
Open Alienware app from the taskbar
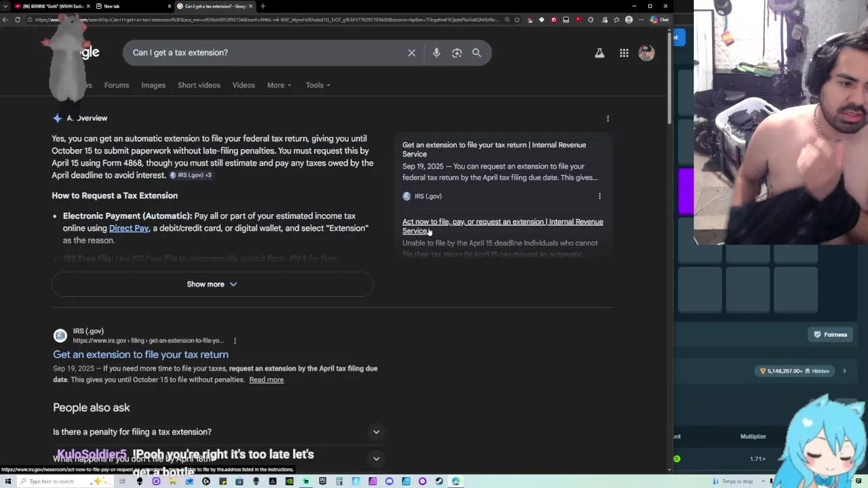coord(140,481)
